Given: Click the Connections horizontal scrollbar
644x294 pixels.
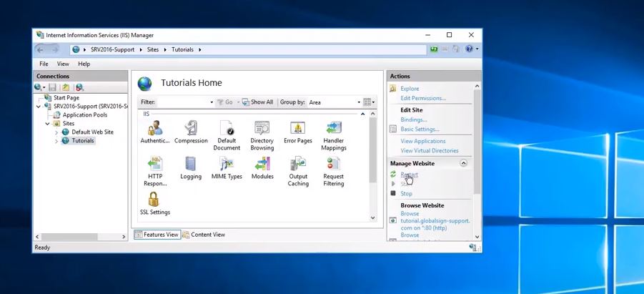Looking at the screenshot, I should click(69, 237).
